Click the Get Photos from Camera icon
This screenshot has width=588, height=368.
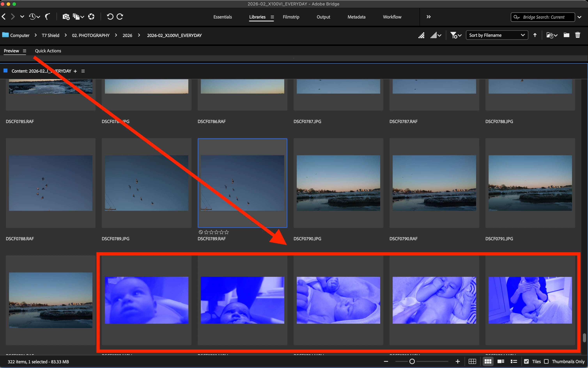click(x=66, y=17)
